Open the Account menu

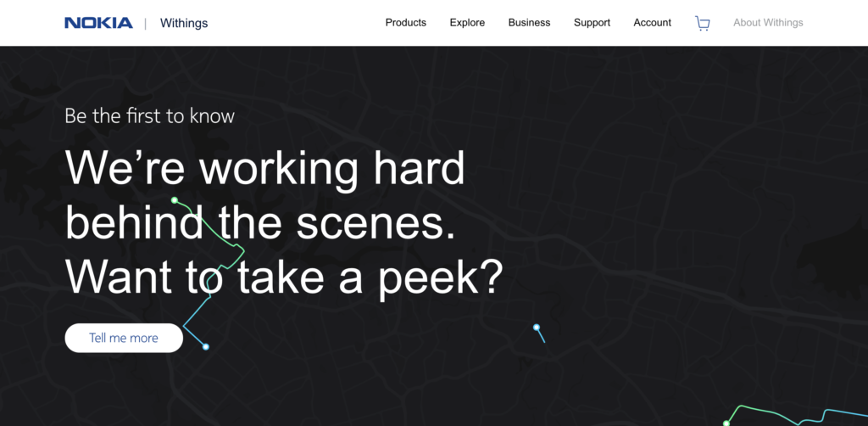pyautogui.click(x=652, y=23)
